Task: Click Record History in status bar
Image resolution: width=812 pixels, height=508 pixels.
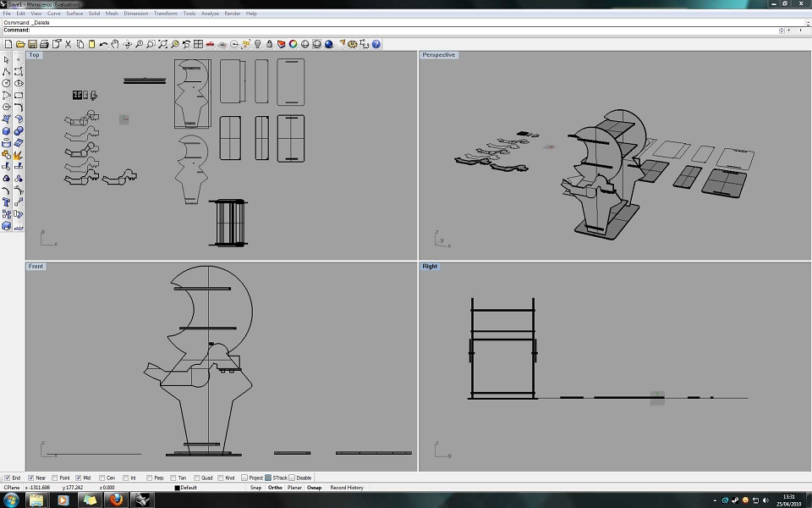Action: coord(347,488)
